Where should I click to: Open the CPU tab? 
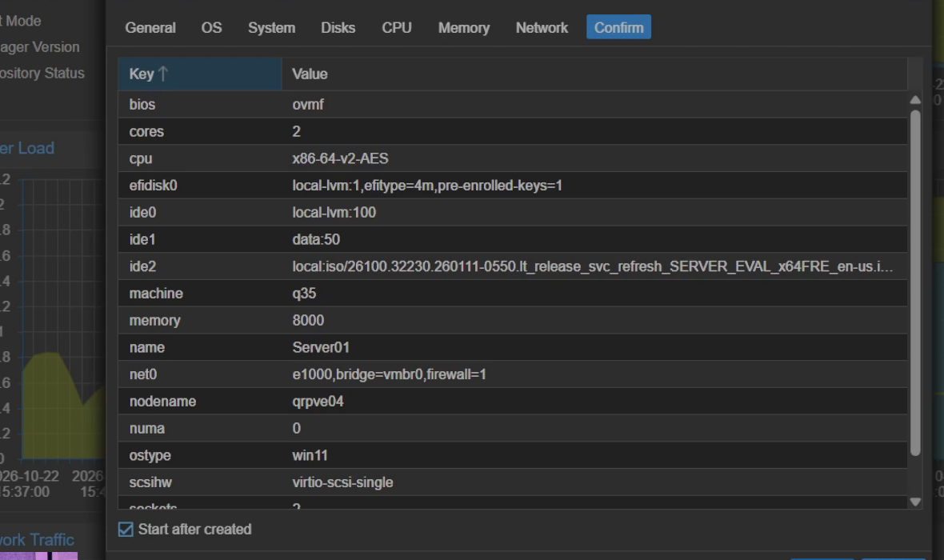(x=397, y=28)
